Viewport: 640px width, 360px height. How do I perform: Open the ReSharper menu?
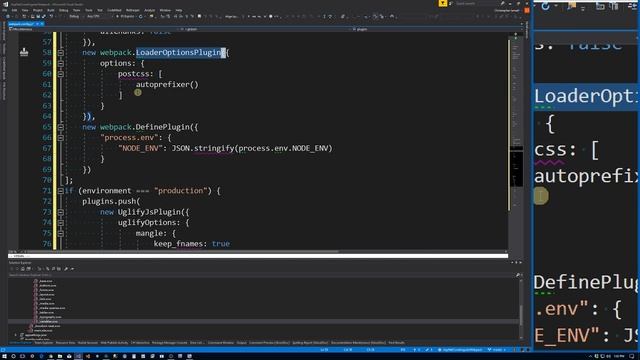click(x=133, y=10)
